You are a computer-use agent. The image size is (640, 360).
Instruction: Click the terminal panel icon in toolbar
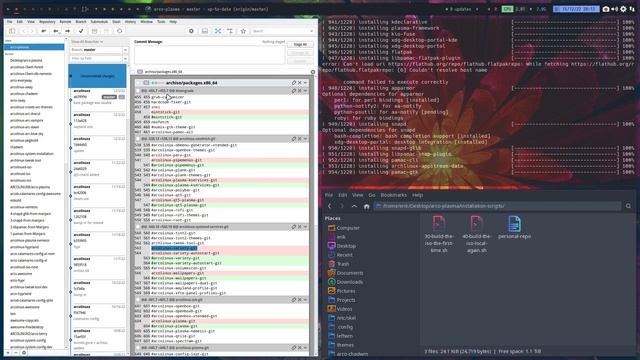(x=205, y=31)
